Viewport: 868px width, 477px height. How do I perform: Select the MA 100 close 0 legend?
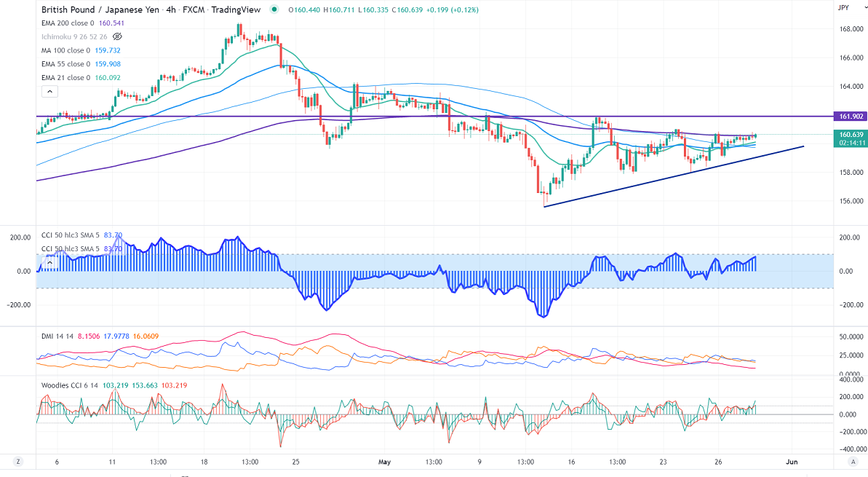pos(66,50)
